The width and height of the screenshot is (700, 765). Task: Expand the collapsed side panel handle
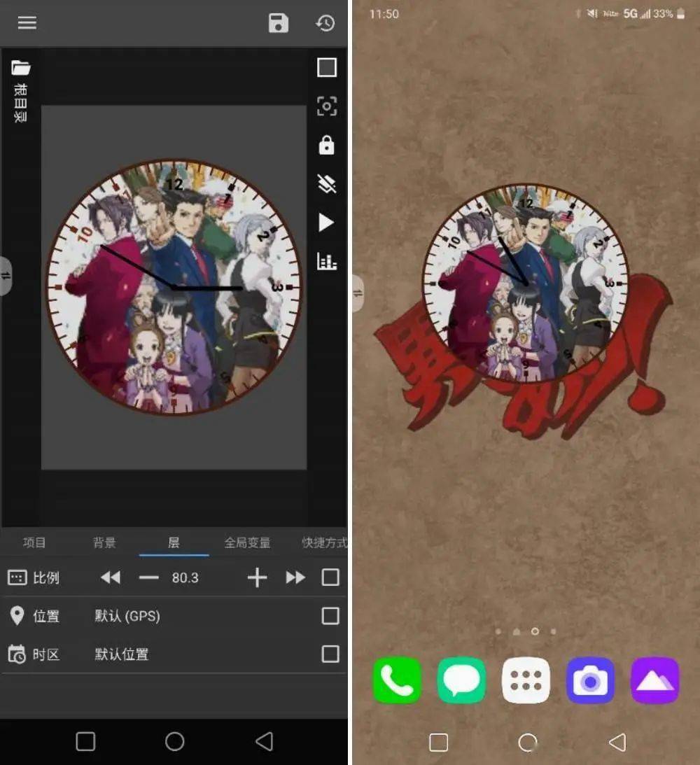(7, 277)
